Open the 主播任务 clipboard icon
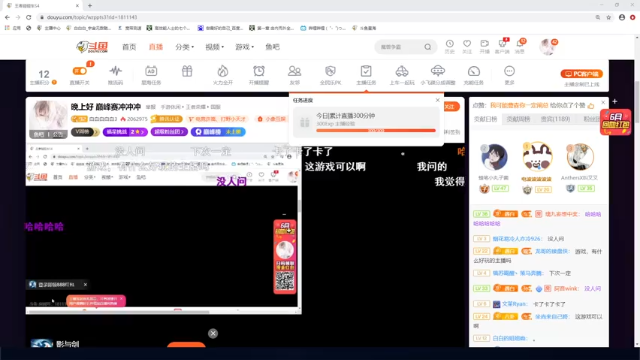640x360 pixels. coord(366,71)
